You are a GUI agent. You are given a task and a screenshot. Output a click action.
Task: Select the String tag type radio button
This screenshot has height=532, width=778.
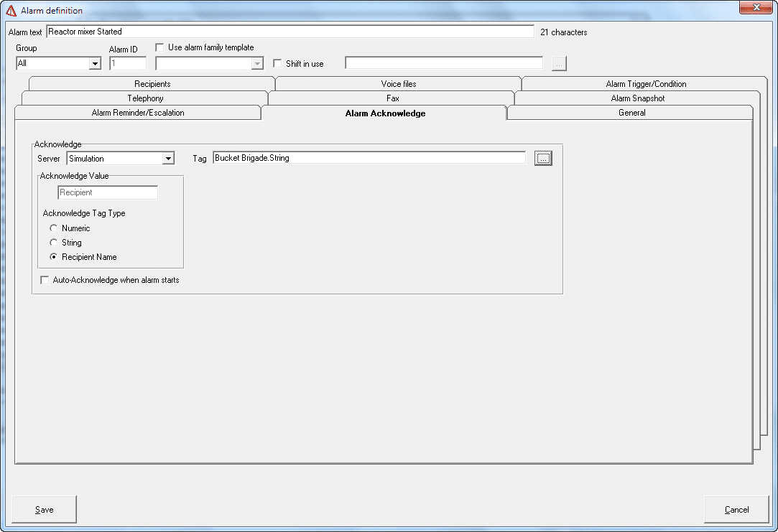[54, 243]
